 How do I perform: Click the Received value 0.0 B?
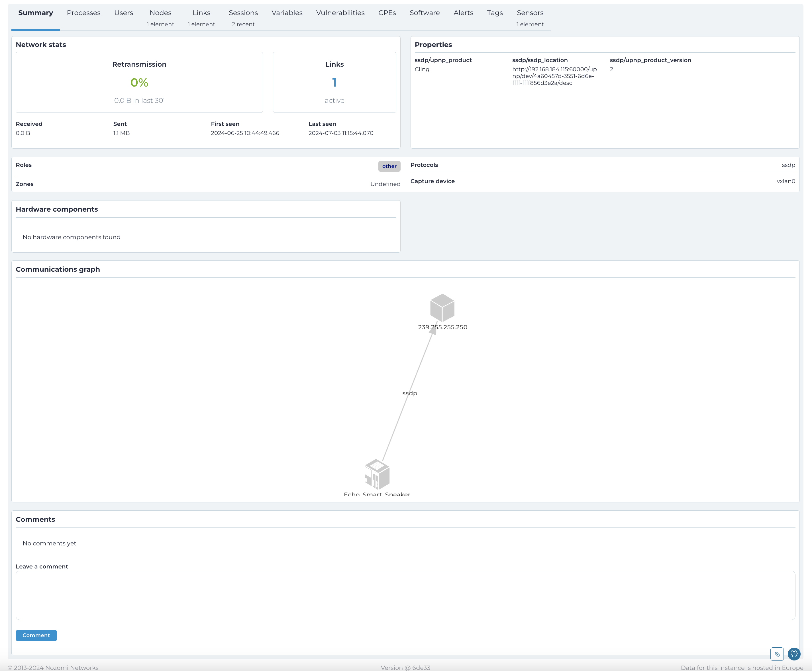[x=23, y=133]
